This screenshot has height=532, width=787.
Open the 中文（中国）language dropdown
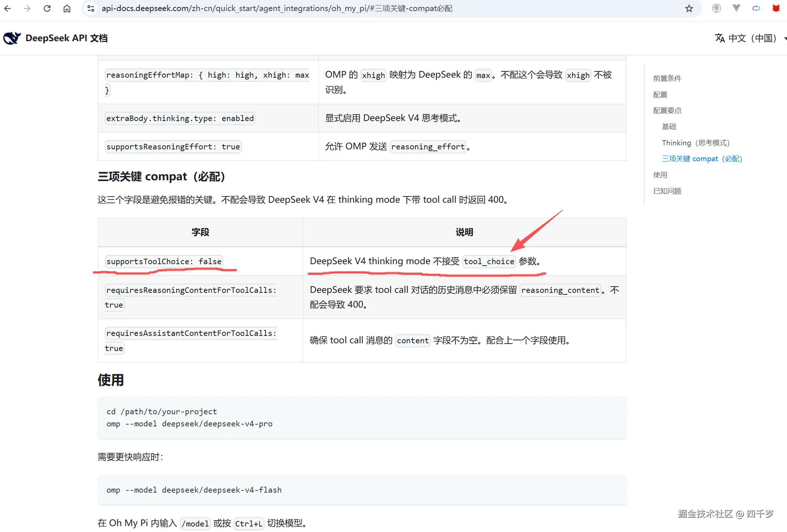[x=751, y=38]
